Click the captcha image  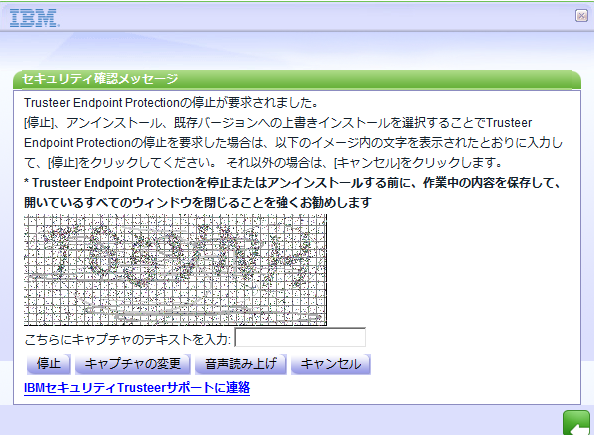[175, 270]
